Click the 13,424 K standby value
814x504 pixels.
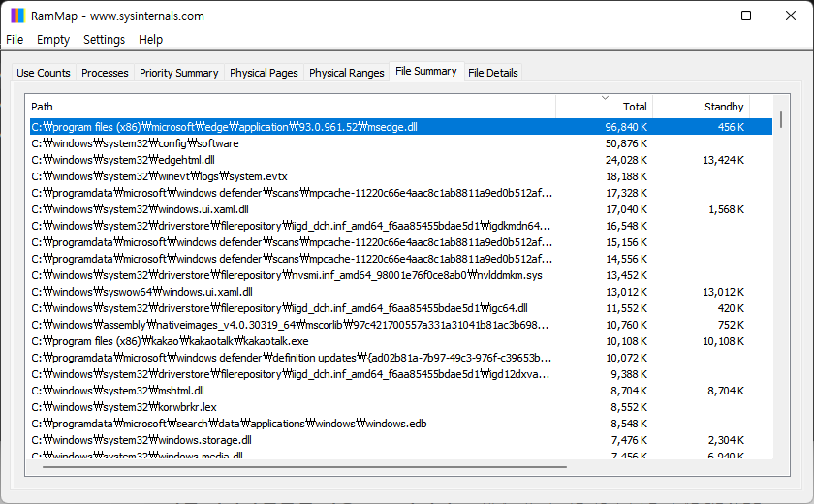[723, 160]
